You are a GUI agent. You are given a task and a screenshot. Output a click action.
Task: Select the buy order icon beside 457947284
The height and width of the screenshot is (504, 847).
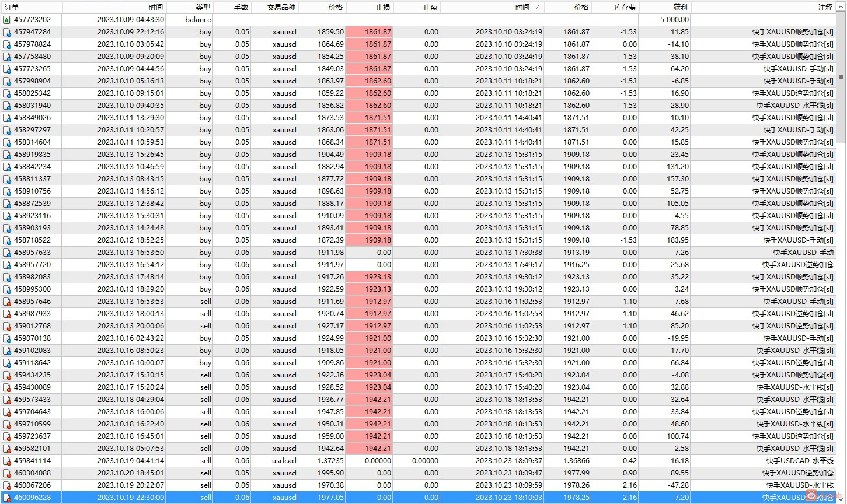[7, 32]
